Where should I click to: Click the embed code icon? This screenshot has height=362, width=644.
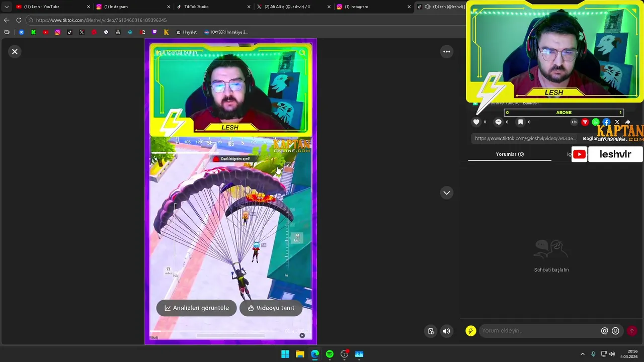(574, 122)
